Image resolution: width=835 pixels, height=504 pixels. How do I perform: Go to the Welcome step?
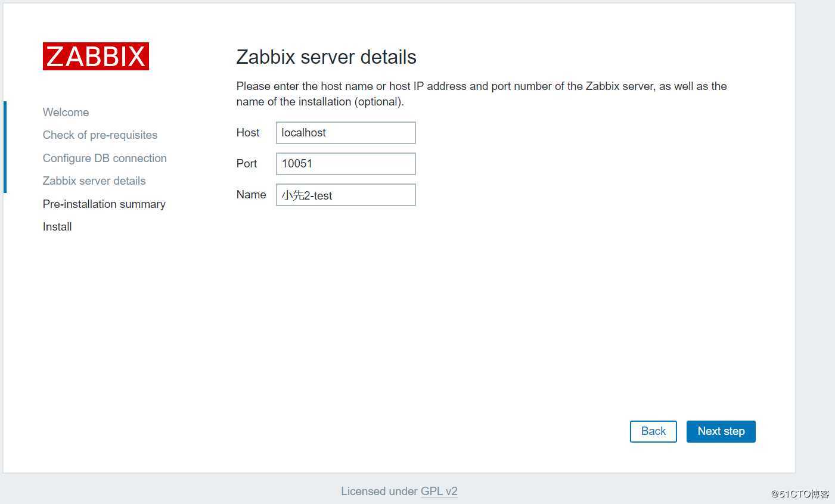[66, 112]
